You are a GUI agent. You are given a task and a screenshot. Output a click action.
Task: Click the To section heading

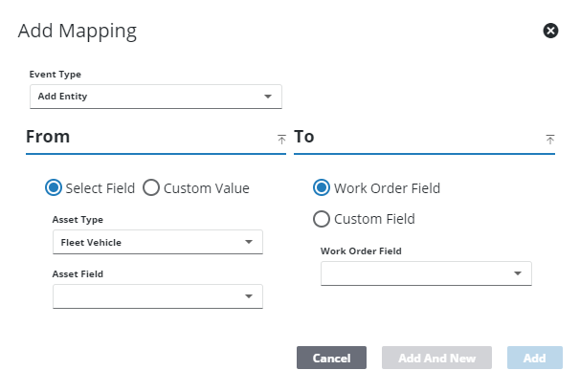click(304, 137)
